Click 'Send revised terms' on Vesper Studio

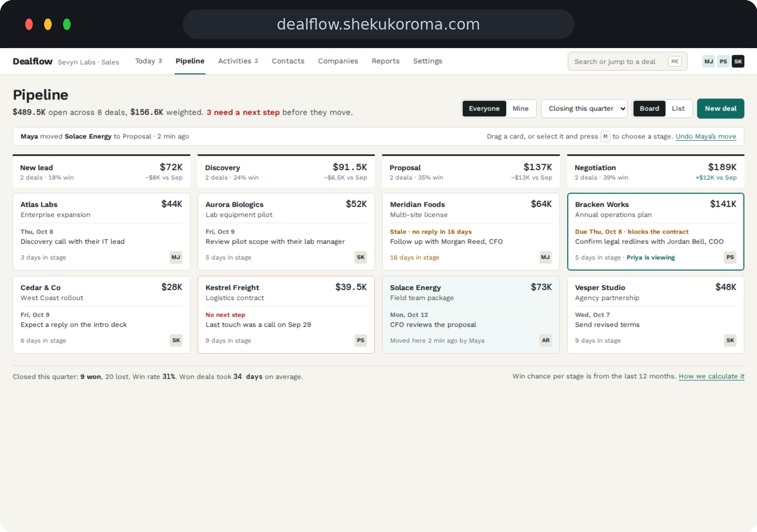point(607,325)
